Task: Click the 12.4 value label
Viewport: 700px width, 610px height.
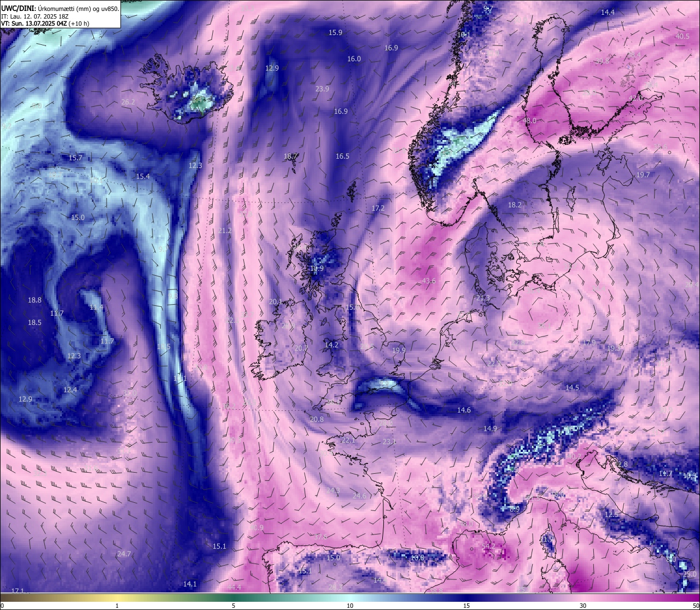Action: (x=70, y=390)
